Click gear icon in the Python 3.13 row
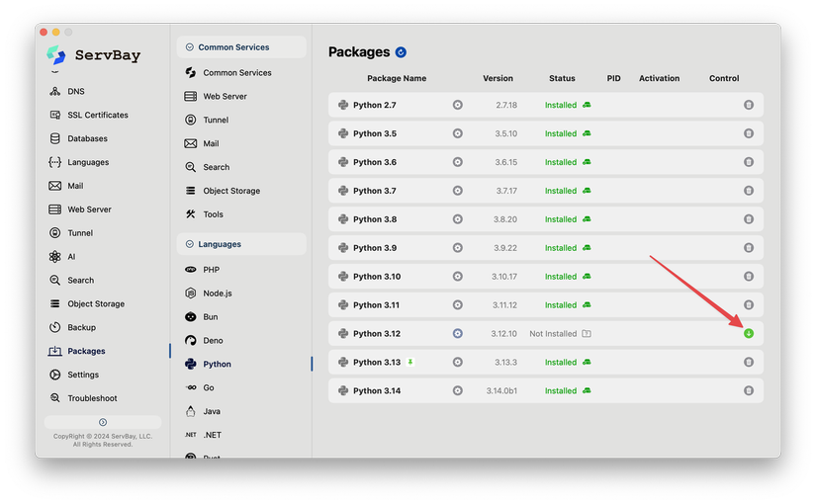This screenshot has height=504, width=816. click(x=457, y=362)
